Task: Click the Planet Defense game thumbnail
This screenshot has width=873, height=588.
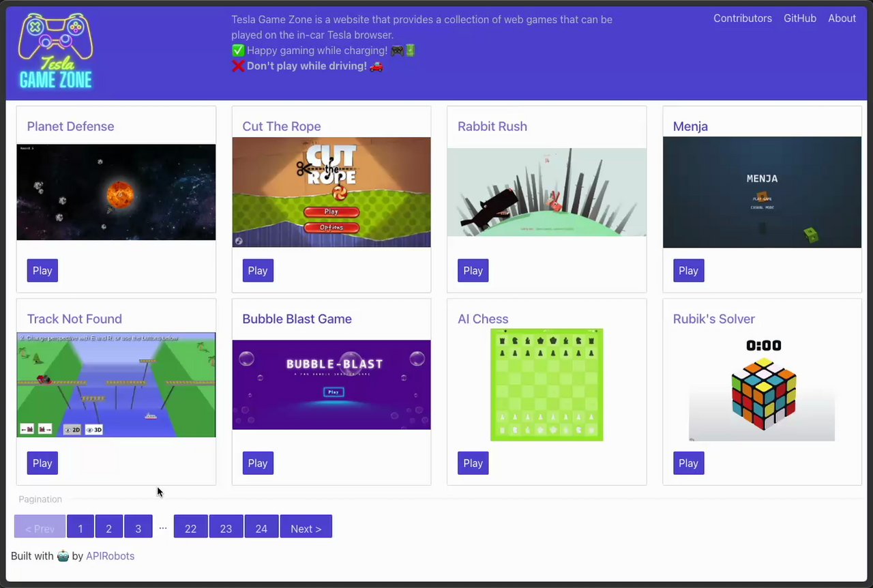Action: tap(116, 192)
